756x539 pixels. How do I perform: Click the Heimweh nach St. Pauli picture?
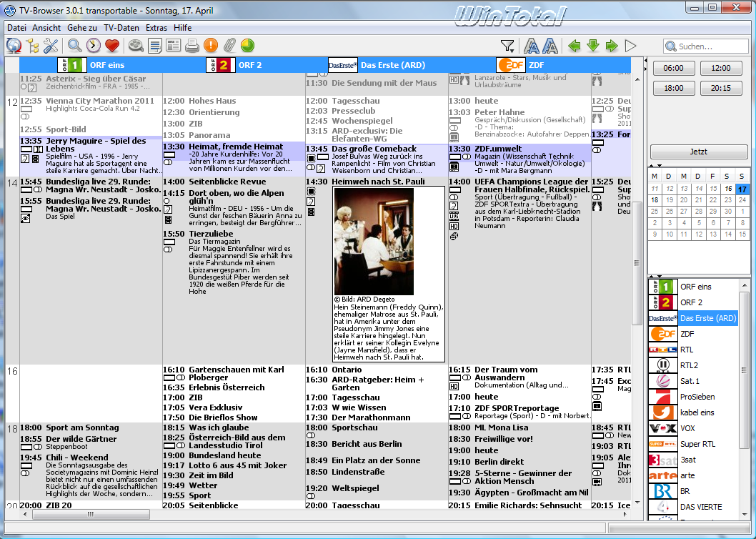pyautogui.click(x=374, y=242)
